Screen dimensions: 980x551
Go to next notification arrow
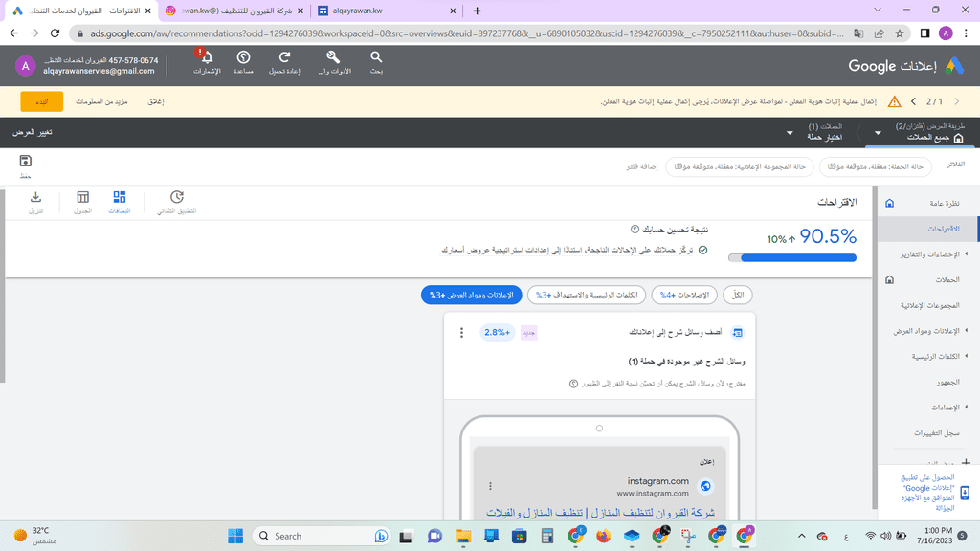coord(956,101)
